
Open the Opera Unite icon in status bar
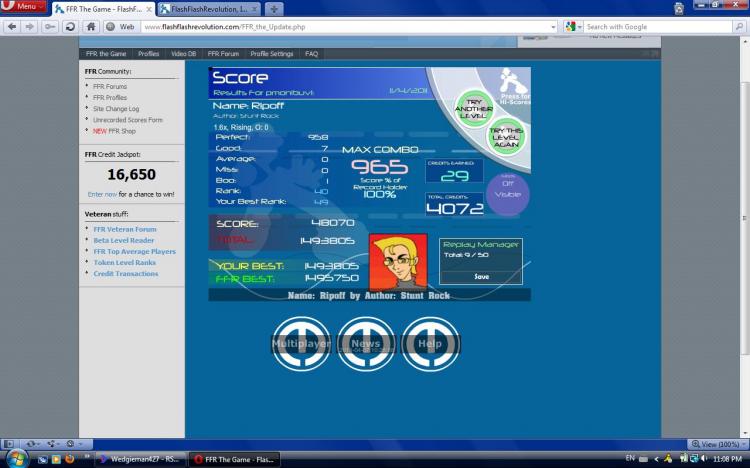point(52,444)
